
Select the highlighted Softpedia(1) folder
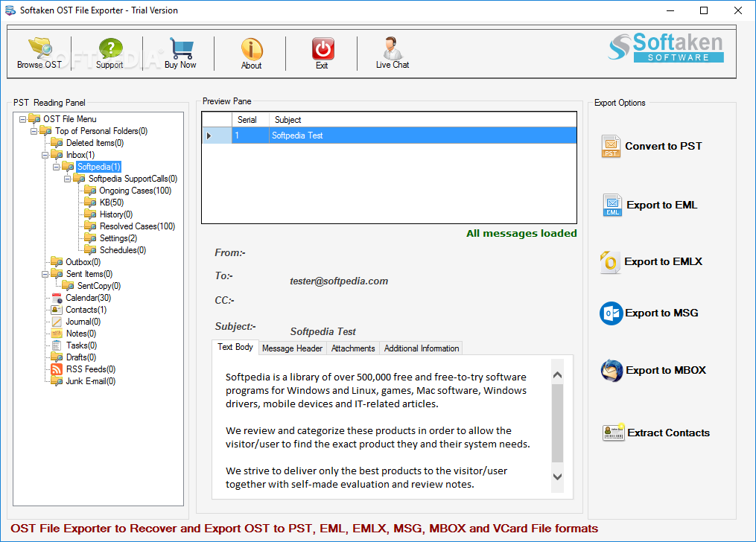[x=98, y=167]
